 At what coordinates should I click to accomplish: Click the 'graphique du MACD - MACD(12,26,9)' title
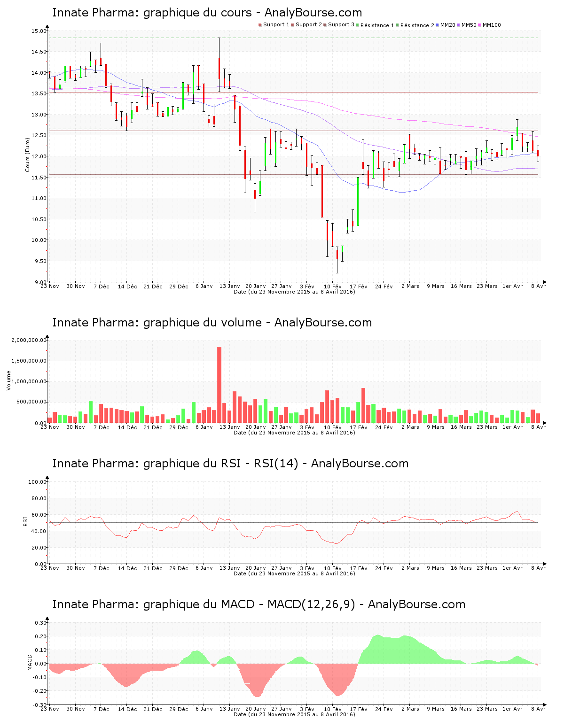pos(259,604)
